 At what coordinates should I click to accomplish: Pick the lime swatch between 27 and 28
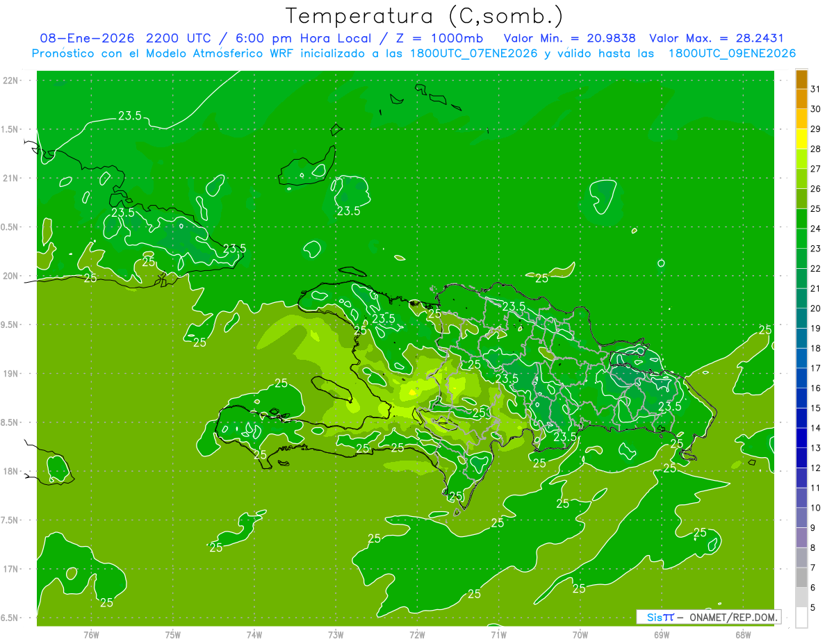[x=801, y=159]
